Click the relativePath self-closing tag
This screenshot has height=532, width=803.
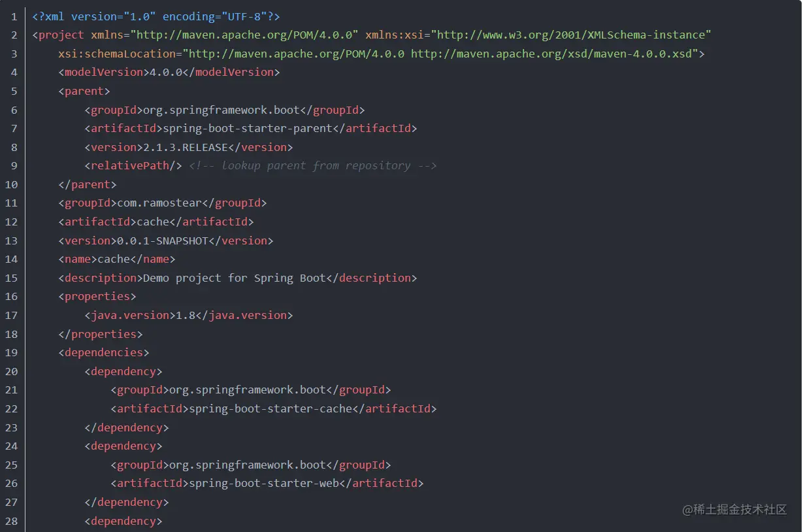(x=133, y=165)
